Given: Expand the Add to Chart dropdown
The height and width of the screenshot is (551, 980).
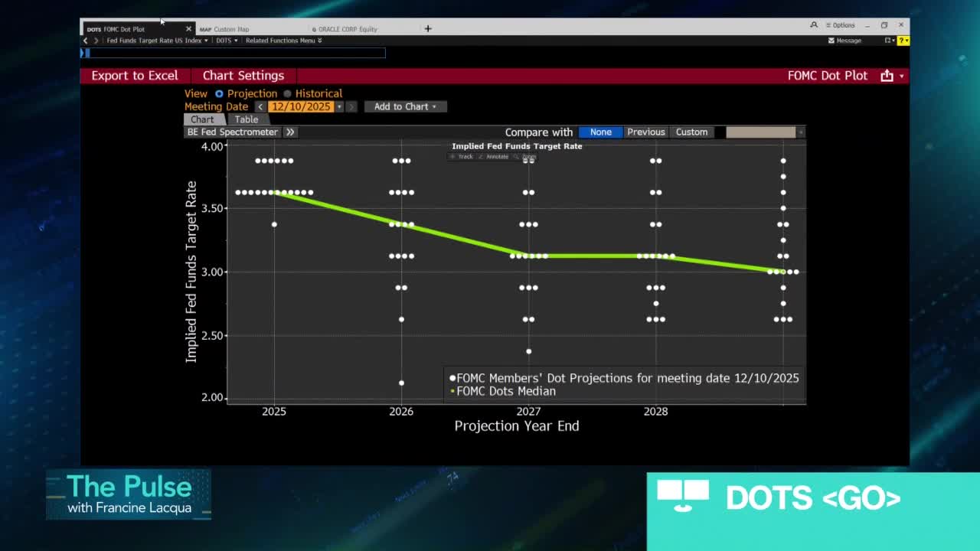Looking at the screenshot, I should click(x=405, y=107).
